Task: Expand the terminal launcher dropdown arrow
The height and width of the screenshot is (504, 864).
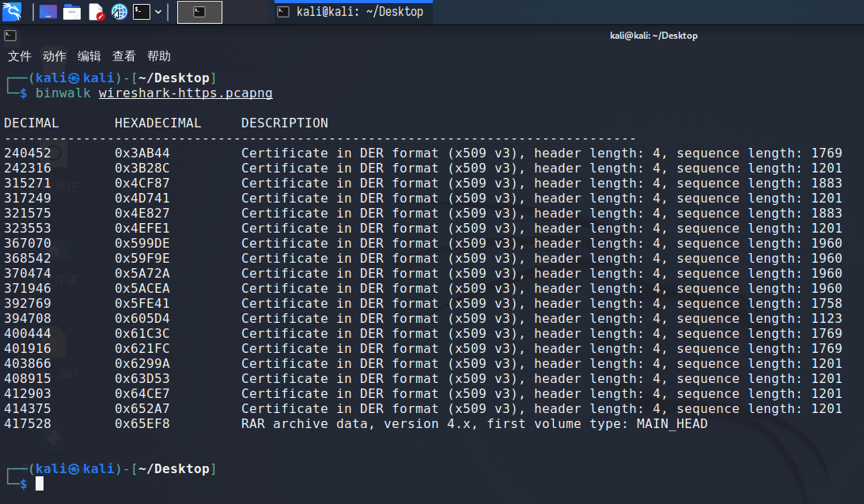Action: [159, 12]
